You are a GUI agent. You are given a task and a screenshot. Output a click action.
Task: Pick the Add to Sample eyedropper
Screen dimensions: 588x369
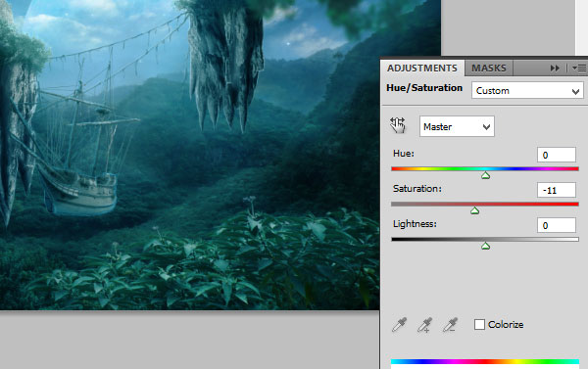click(x=424, y=325)
